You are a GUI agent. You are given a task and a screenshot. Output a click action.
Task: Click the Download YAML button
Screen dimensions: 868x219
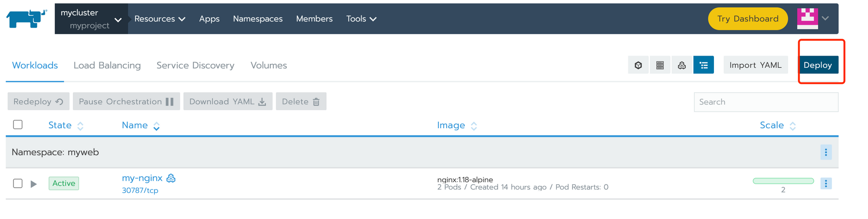[x=228, y=101]
